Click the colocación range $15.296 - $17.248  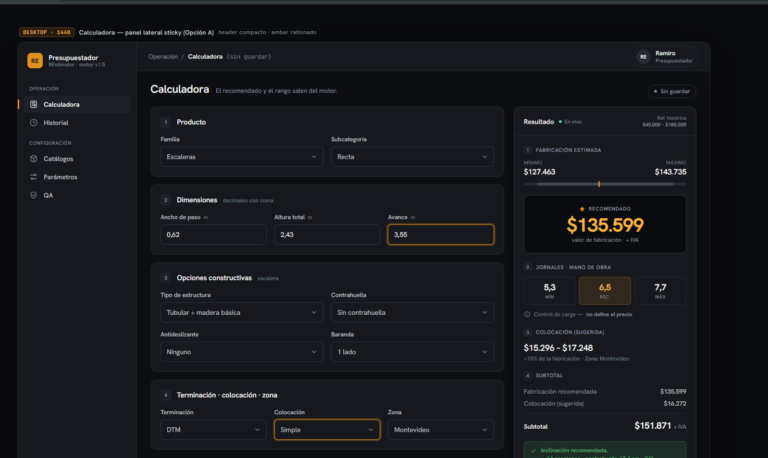(558, 348)
